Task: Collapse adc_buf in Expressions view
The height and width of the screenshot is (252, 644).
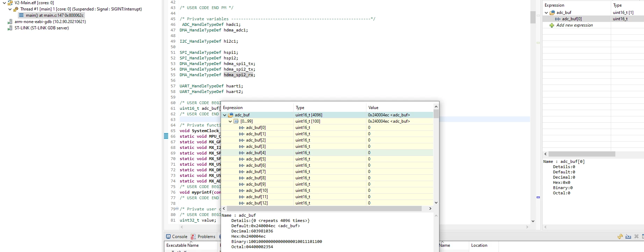Action: point(546,13)
